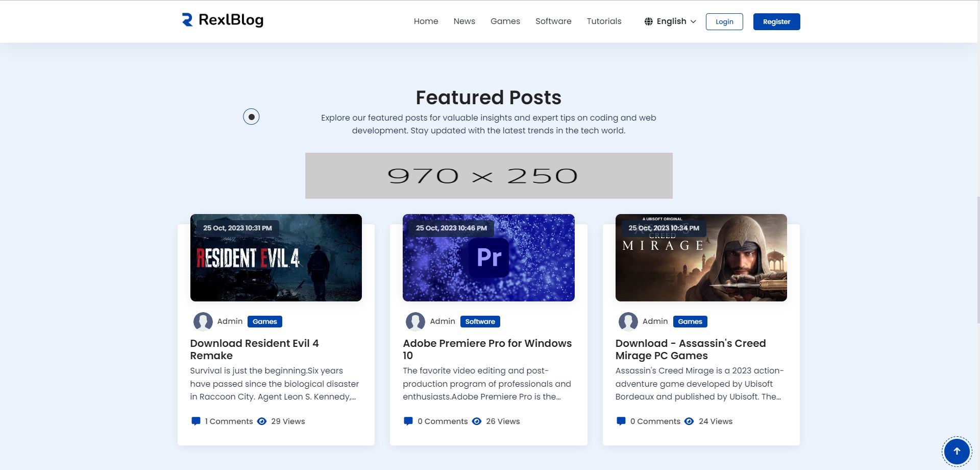Click comment icon on Adobe Premiere Pro post

click(x=408, y=421)
